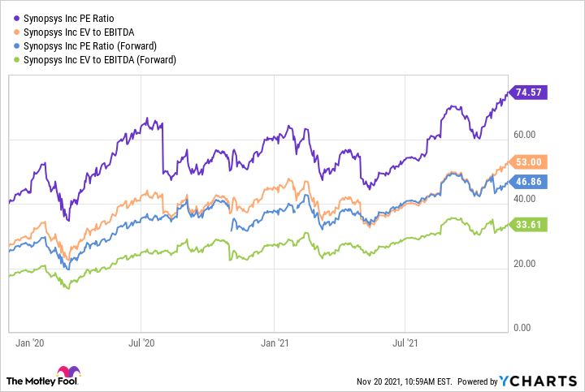Viewport: 585px width, 392px height.
Task: Click the purple PE Ratio legend dot
Action: coord(15,17)
